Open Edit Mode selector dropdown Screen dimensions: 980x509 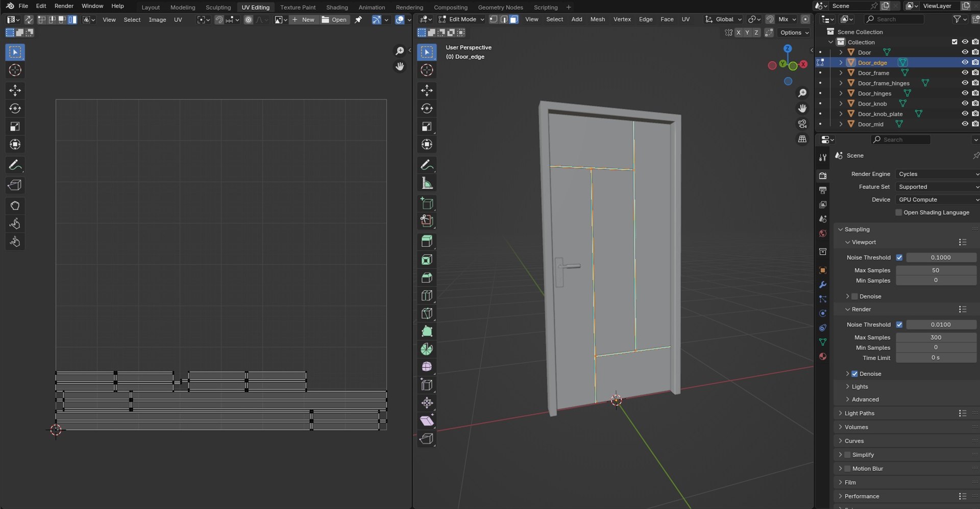tap(461, 19)
